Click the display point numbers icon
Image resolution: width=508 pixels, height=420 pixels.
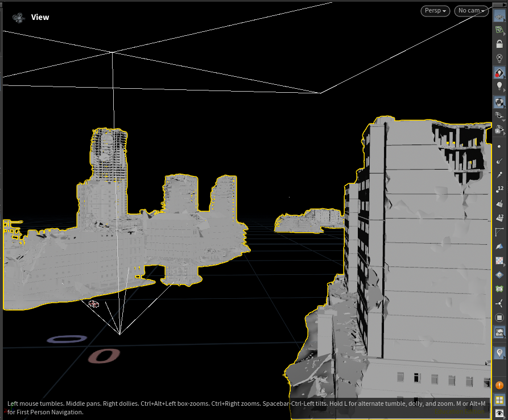(x=499, y=190)
